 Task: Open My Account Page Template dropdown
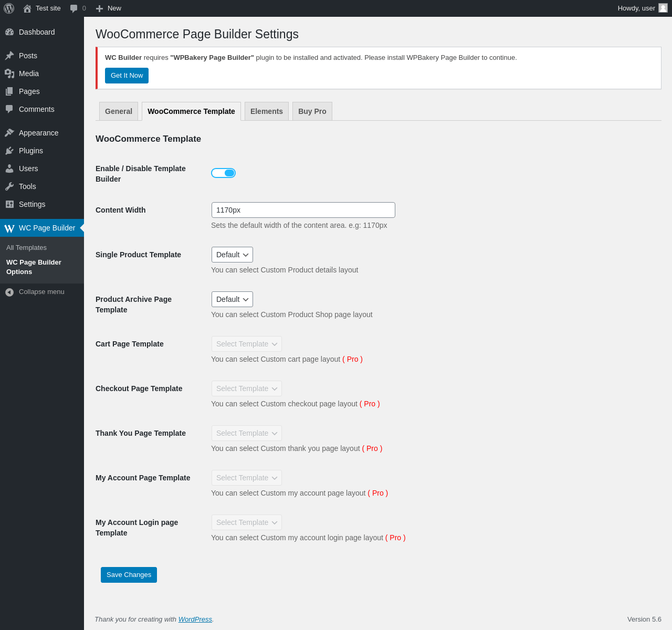[x=247, y=478]
